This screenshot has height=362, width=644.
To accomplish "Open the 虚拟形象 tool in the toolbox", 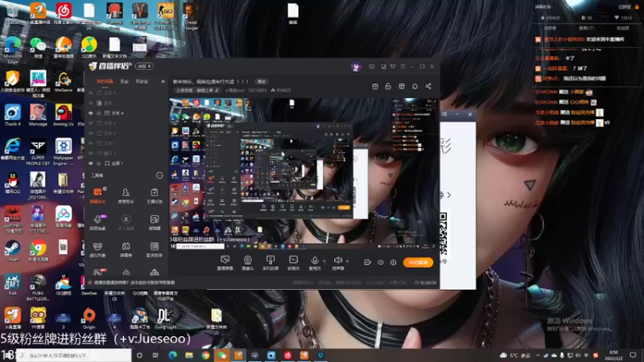I will (97, 249).
